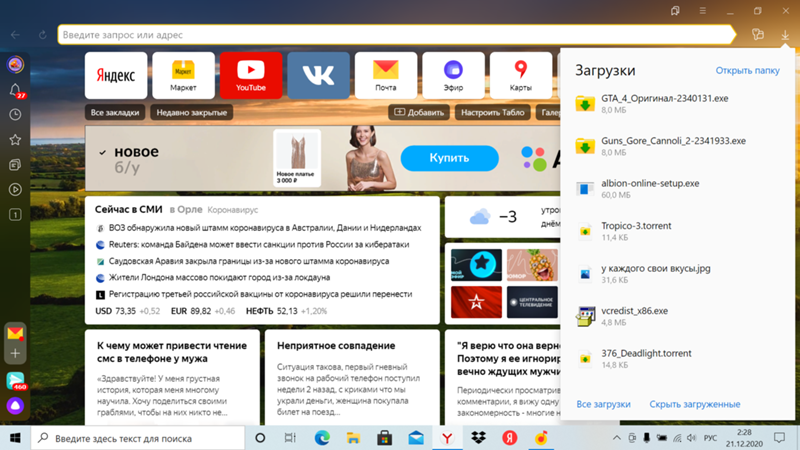The image size is (800, 450).
Task: Click the Windows Start button
Action: [x=15, y=438]
